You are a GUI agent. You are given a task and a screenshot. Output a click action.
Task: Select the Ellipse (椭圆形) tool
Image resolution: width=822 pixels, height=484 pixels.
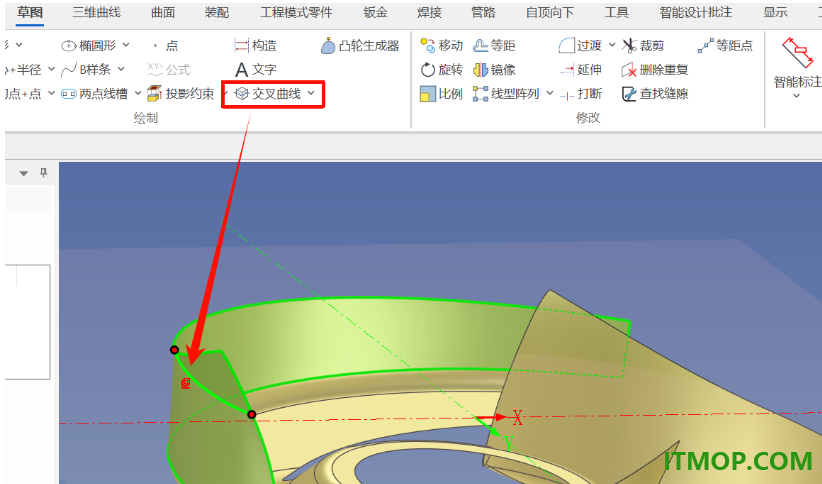point(89,46)
